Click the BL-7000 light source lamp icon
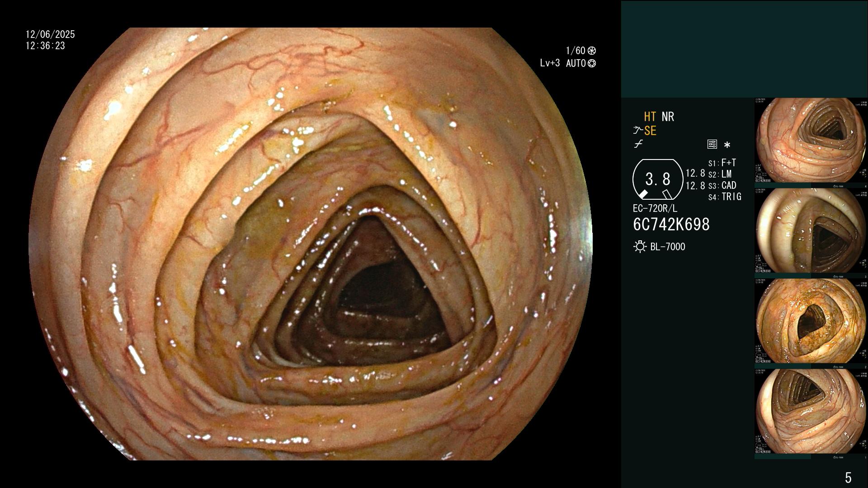Screen dimensions: 868x488 [x=640, y=247]
